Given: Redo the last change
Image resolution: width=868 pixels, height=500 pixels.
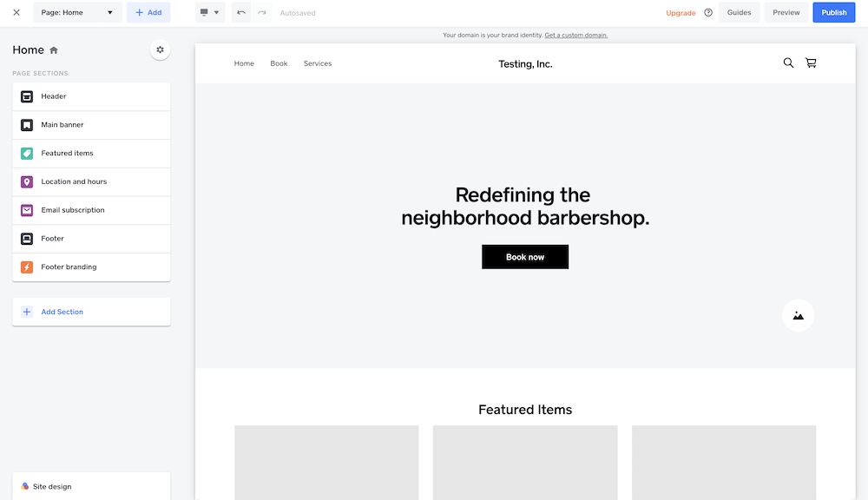Looking at the screenshot, I should click(261, 12).
